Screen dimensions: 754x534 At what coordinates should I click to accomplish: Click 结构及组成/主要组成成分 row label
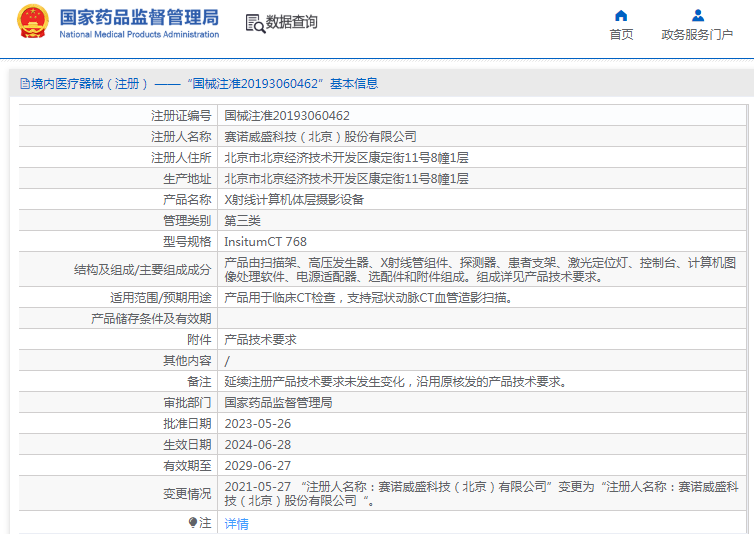142,270
